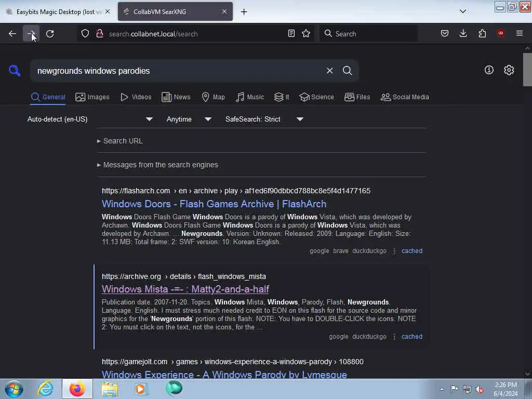Switch to the Social Media category
This screenshot has width=532, height=399.
[405, 97]
